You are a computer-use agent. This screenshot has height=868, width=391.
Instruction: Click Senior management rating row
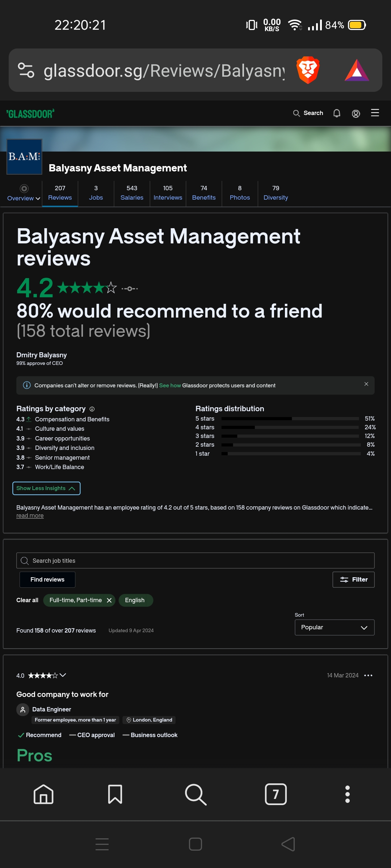53,458
